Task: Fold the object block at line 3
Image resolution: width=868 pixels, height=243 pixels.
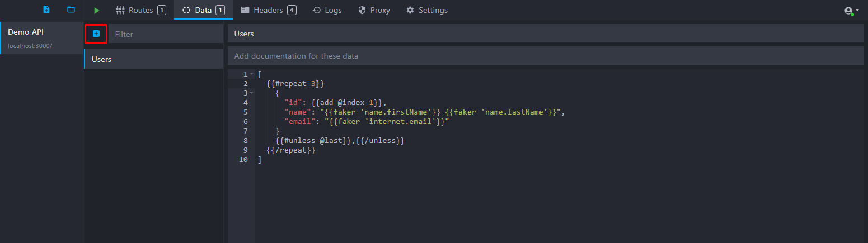Action: coord(252,93)
